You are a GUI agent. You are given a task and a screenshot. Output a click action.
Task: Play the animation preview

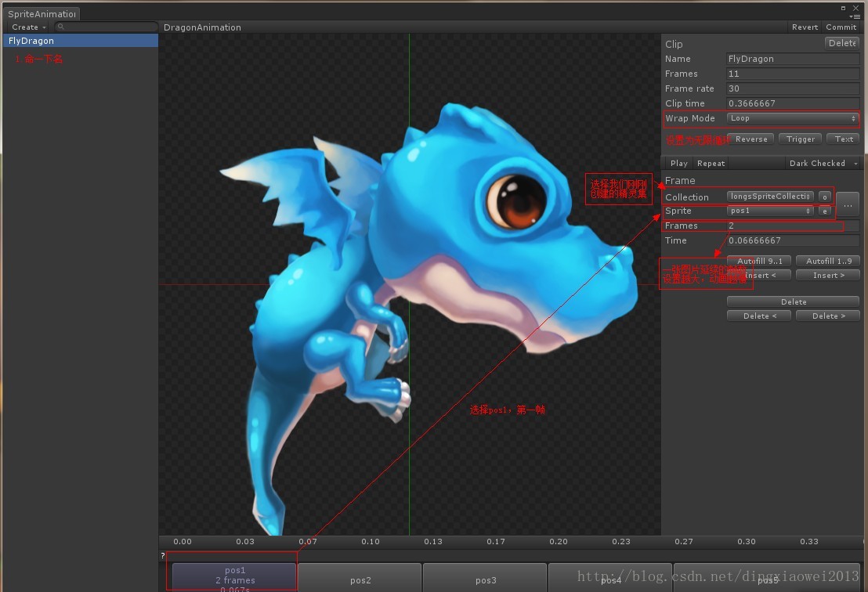(x=678, y=163)
